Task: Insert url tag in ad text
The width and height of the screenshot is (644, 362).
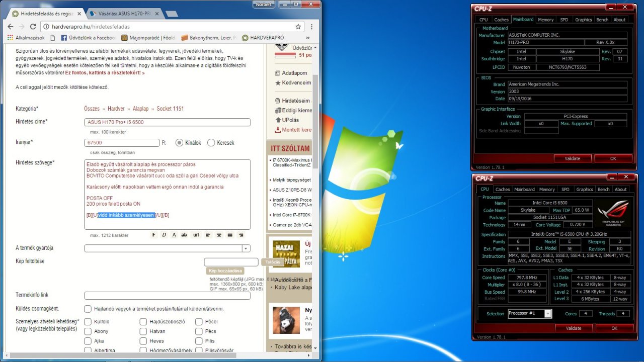Action: click(196, 235)
